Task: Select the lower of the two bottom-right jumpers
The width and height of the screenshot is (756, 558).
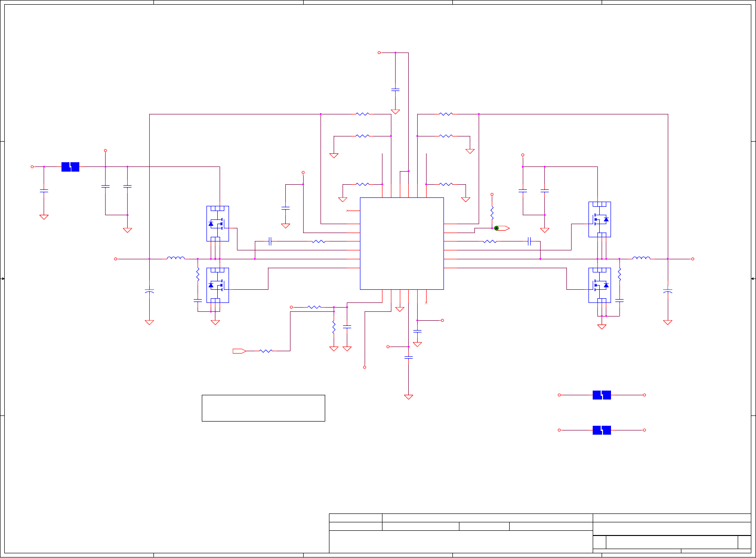Action: (602, 430)
